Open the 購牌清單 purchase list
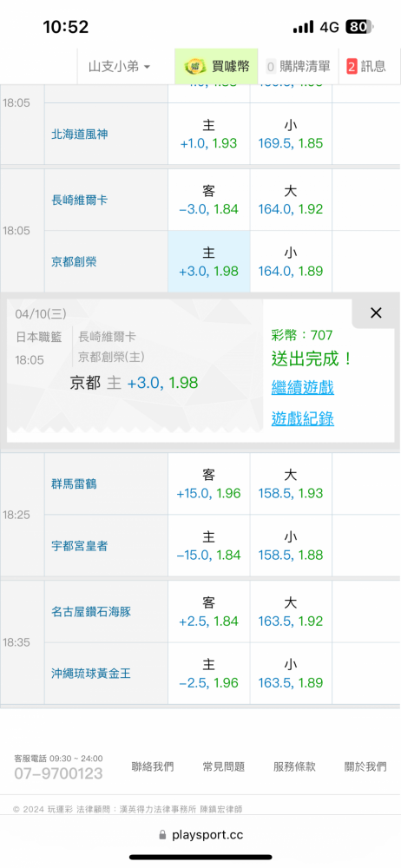The width and height of the screenshot is (401, 868). click(298, 67)
